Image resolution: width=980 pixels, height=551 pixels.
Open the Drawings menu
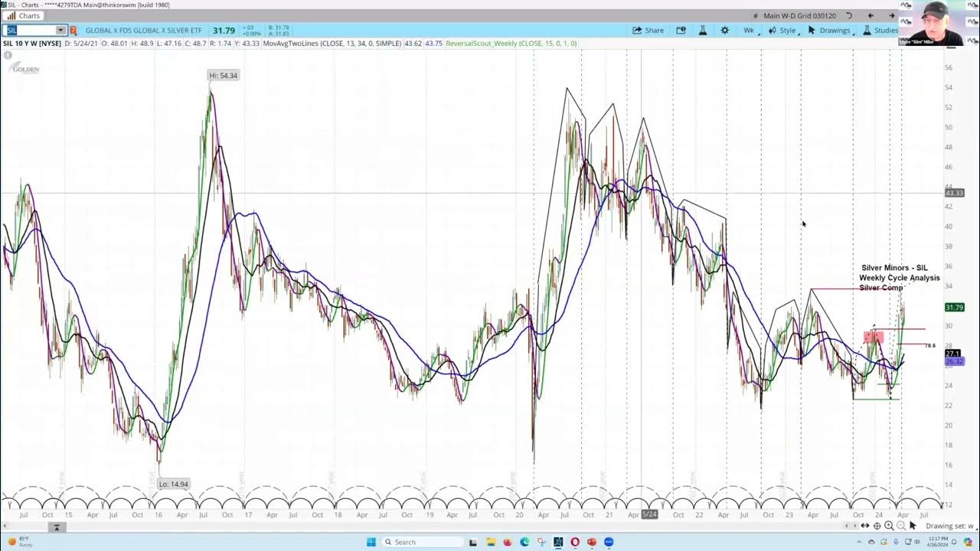pos(830,31)
